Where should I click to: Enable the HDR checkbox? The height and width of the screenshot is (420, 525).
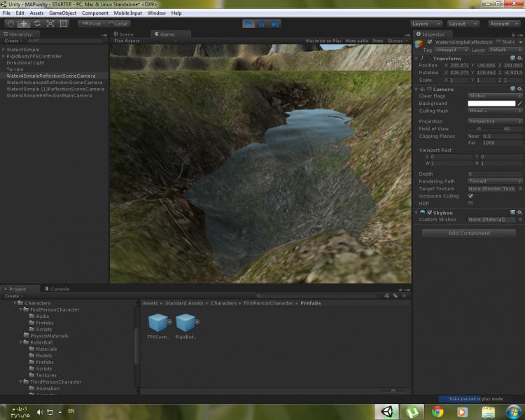470,204
